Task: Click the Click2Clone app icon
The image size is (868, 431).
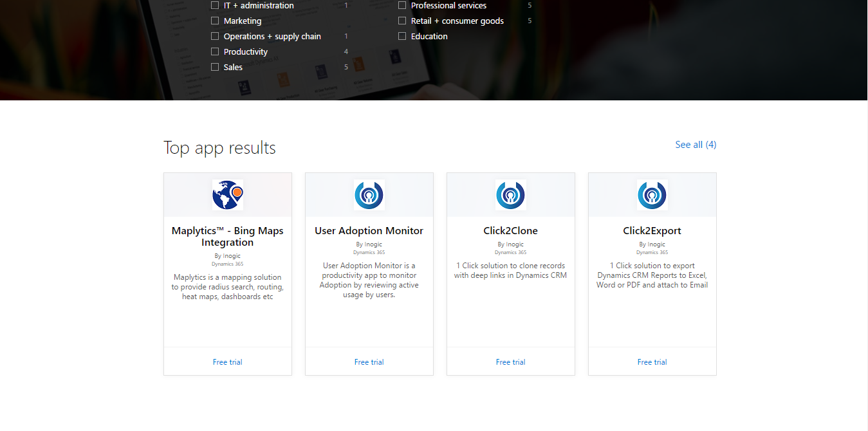Action: pos(511,195)
